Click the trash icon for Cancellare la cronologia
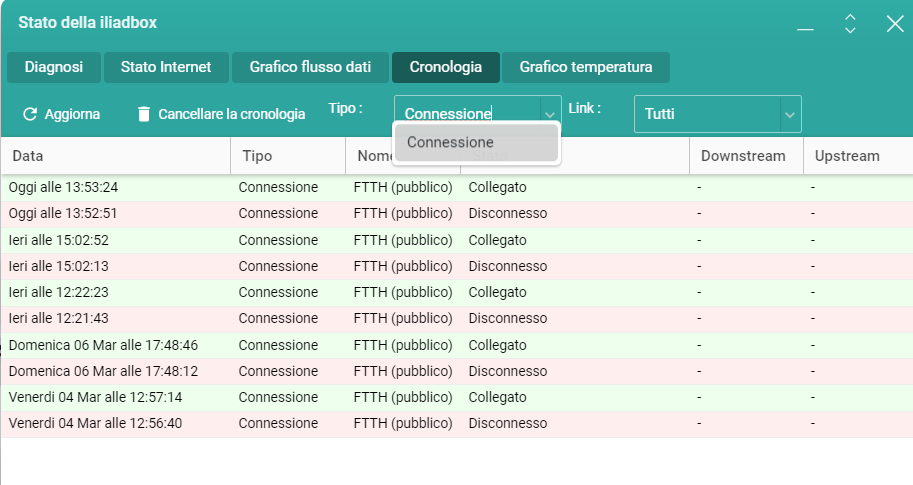The image size is (913, 485). click(144, 114)
